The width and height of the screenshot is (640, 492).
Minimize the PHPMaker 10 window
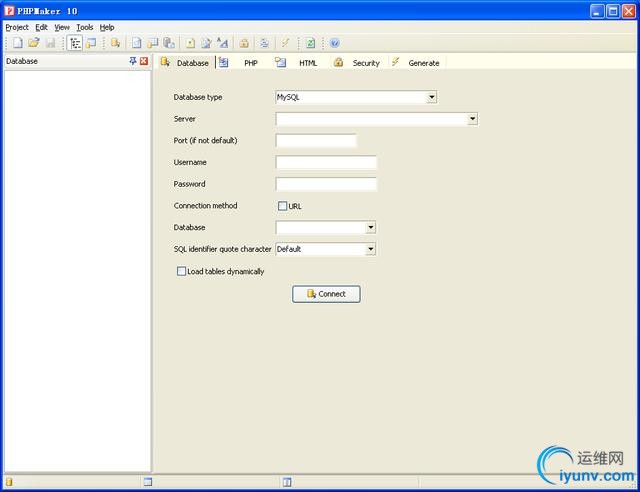click(x=597, y=11)
